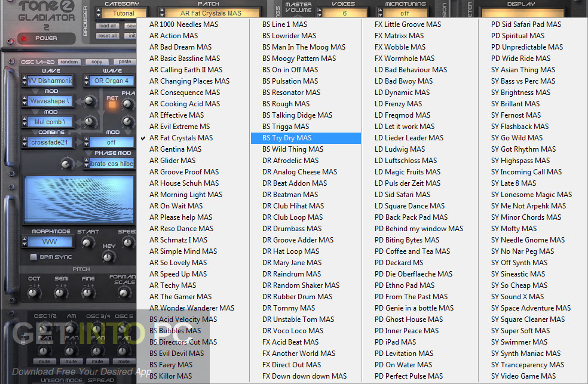588x384 pixels.
Task: Toggle the red POWER LED button
Action: (x=23, y=38)
